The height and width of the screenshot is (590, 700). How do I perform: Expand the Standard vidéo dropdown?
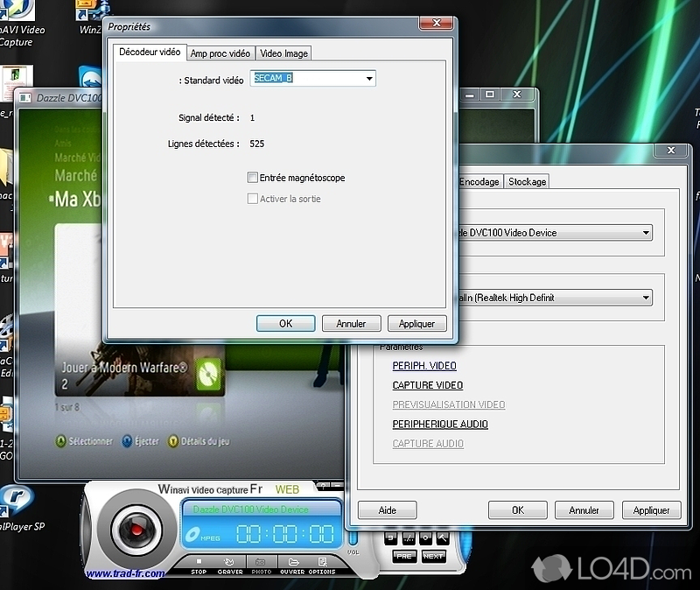(x=369, y=79)
